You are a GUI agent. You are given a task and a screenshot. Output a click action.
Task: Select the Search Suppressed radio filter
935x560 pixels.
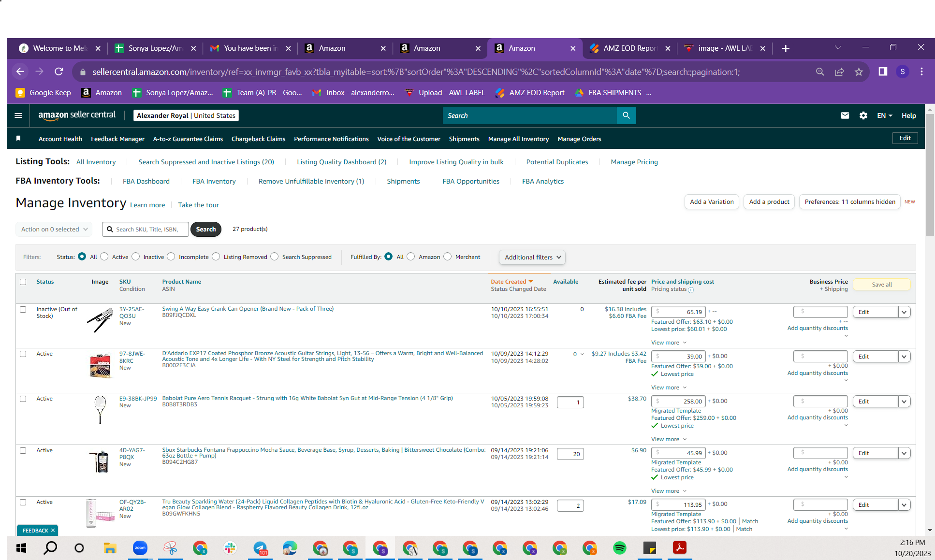pyautogui.click(x=275, y=257)
